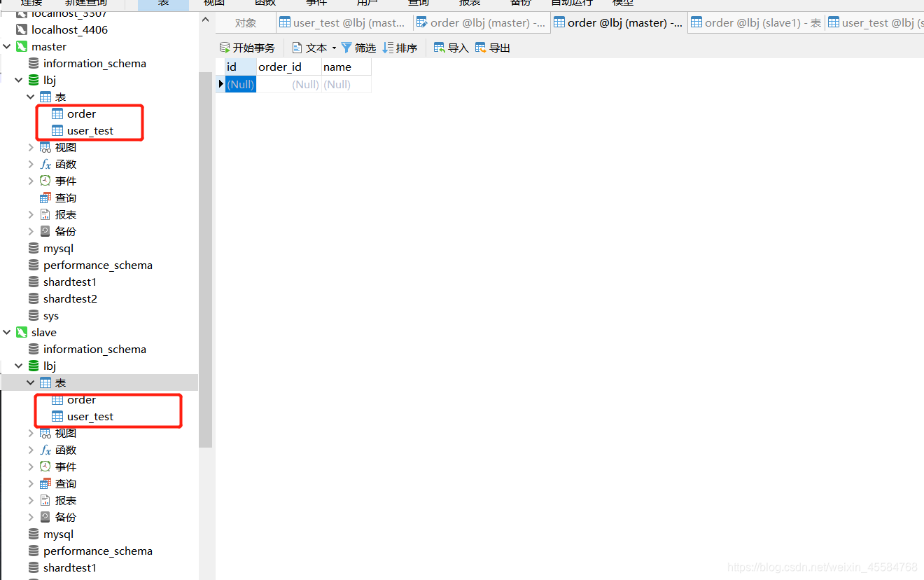Collapse the slave connection node

(7, 332)
